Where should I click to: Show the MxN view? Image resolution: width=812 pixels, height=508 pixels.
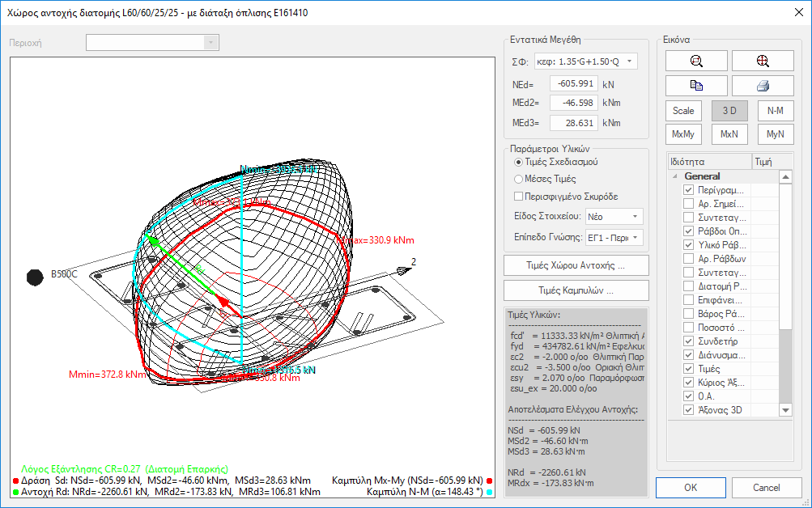click(729, 134)
